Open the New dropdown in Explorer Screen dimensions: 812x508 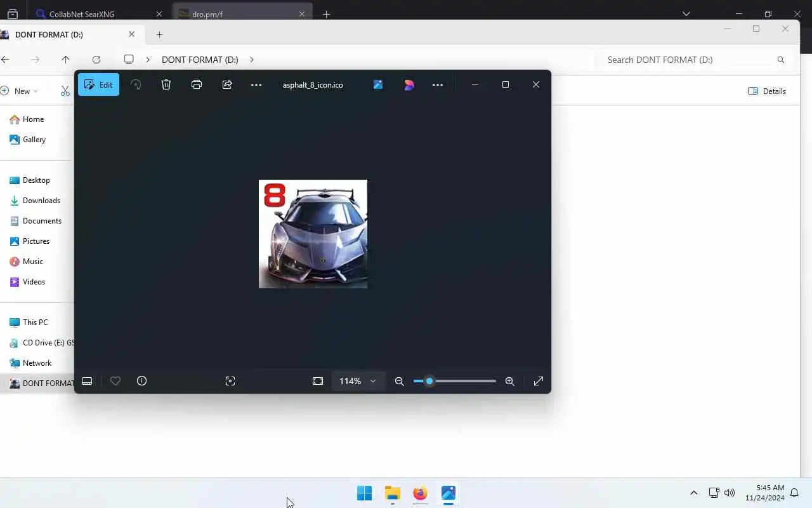click(x=19, y=91)
